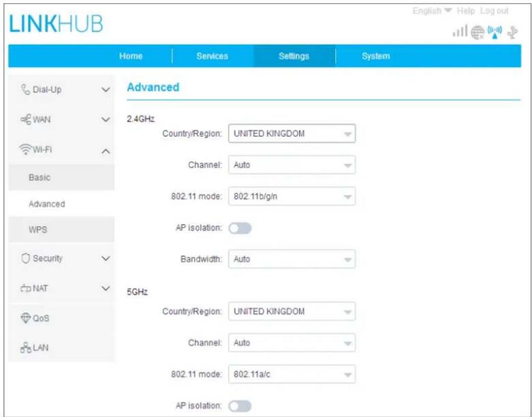This screenshot has height=417, width=532.
Task: Expand the WAN menu chevron
Action: point(106,120)
